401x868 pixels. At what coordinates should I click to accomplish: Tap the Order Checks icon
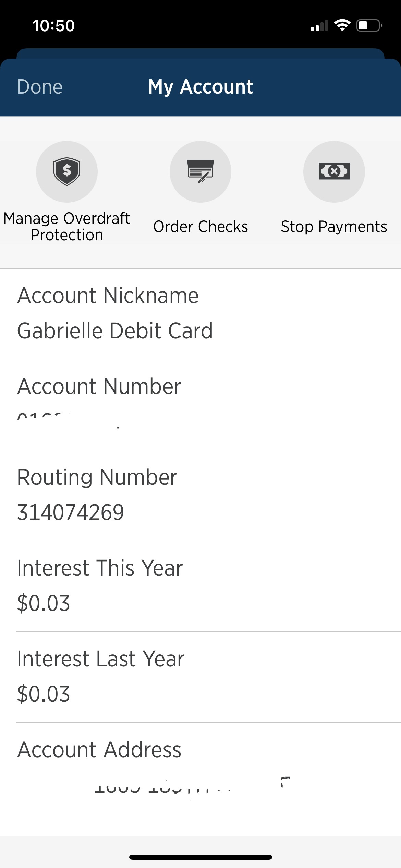[200, 171]
